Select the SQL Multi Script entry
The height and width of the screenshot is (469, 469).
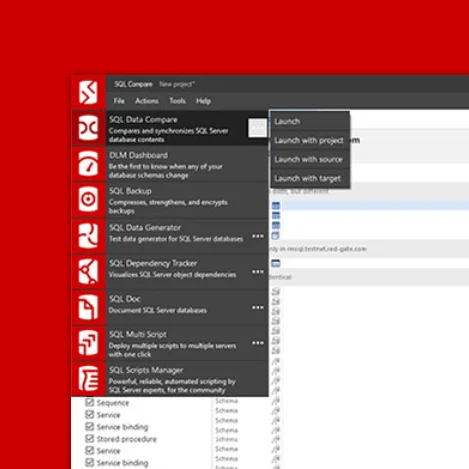tap(170, 343)
